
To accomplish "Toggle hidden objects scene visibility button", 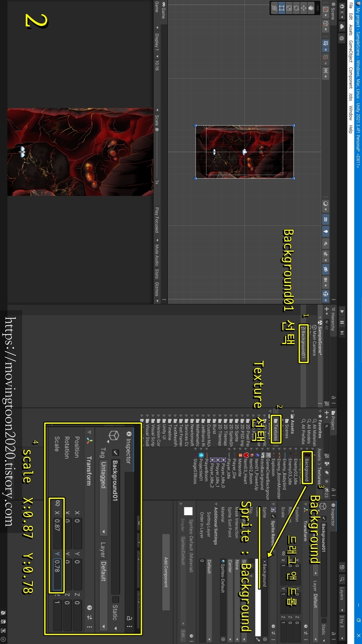I will click(325, 269).
